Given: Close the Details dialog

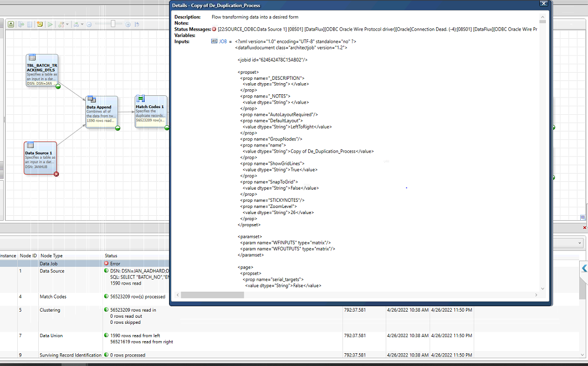Looking at the screenshot, I should [543, 3].
